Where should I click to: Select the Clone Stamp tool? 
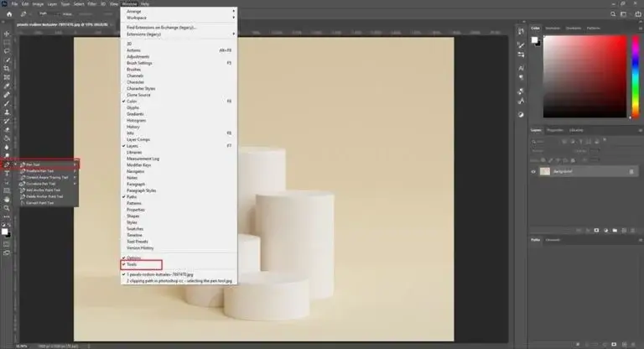click(x=7, y=112)
